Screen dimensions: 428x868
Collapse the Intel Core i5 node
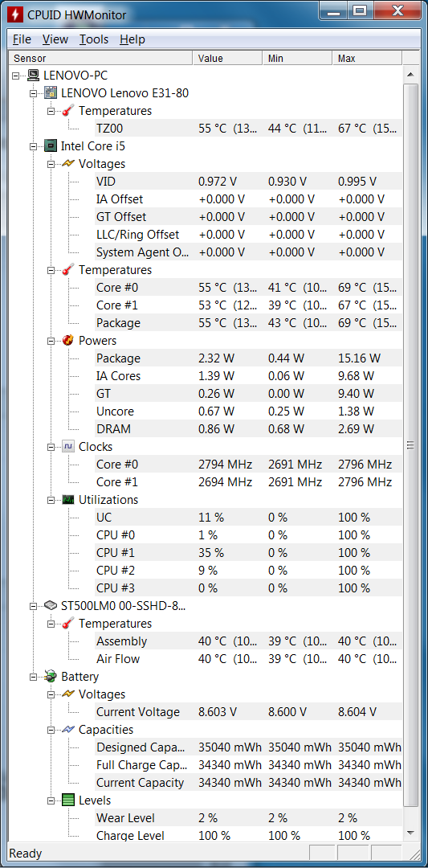(33, 147)
